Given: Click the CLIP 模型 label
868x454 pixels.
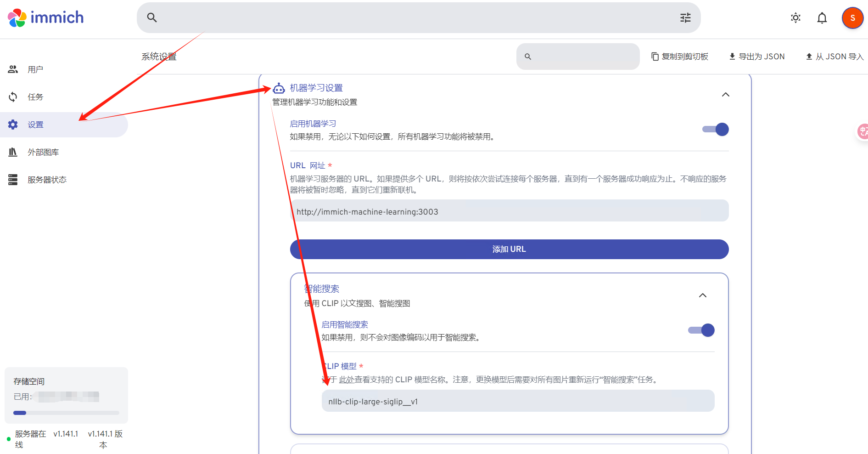Looking at the screenshot, I should [x=339, y=366].
